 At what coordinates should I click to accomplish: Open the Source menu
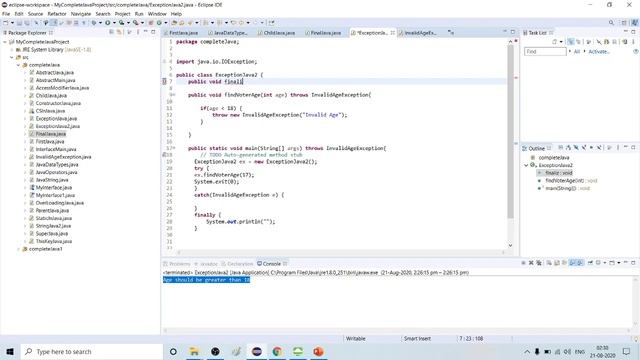click(x=35, y=14)
